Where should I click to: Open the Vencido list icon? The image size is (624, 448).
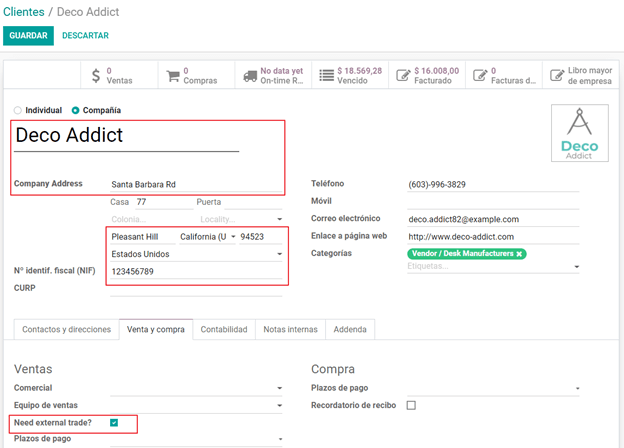tap(326, 75)
